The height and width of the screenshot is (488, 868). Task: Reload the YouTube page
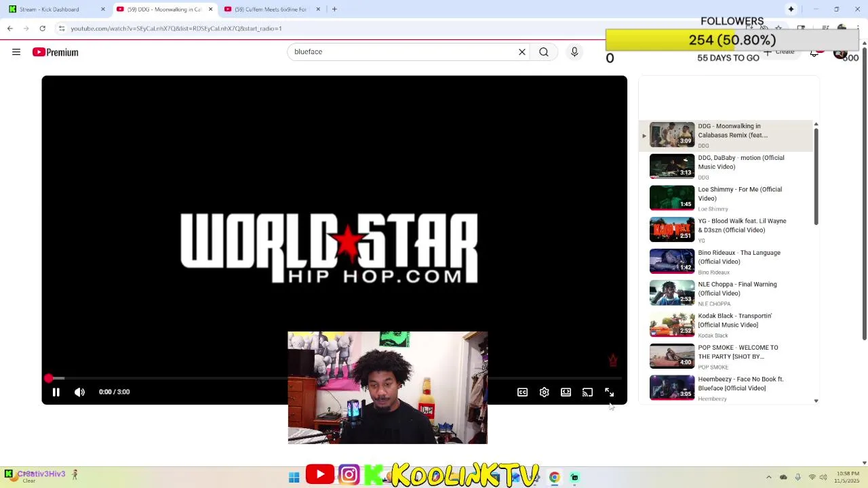point(42,28)
